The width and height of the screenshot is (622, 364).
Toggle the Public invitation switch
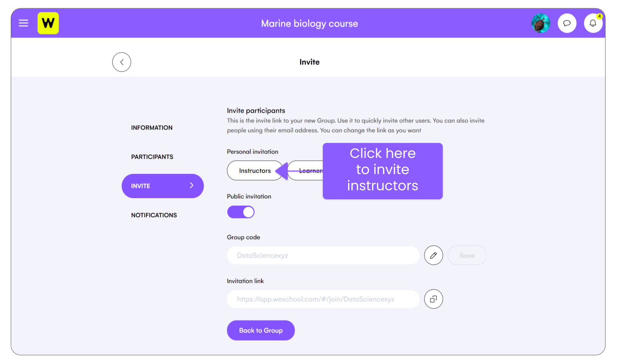241,212
